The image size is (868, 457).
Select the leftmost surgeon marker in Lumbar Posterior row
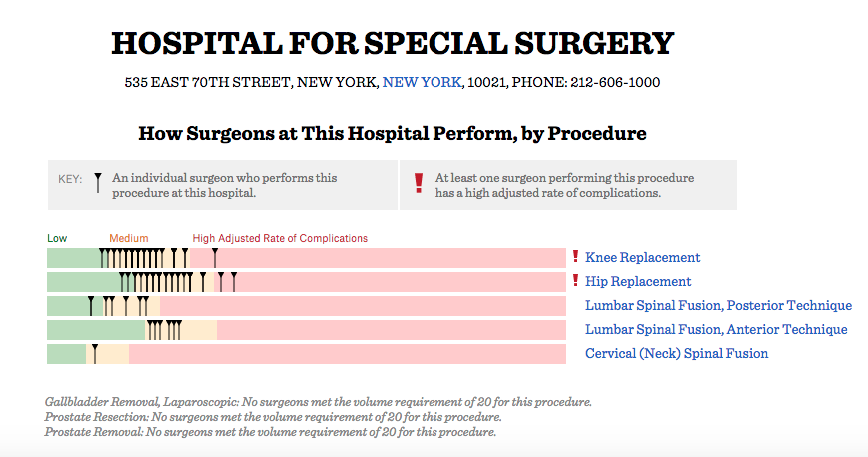(90, 305)
